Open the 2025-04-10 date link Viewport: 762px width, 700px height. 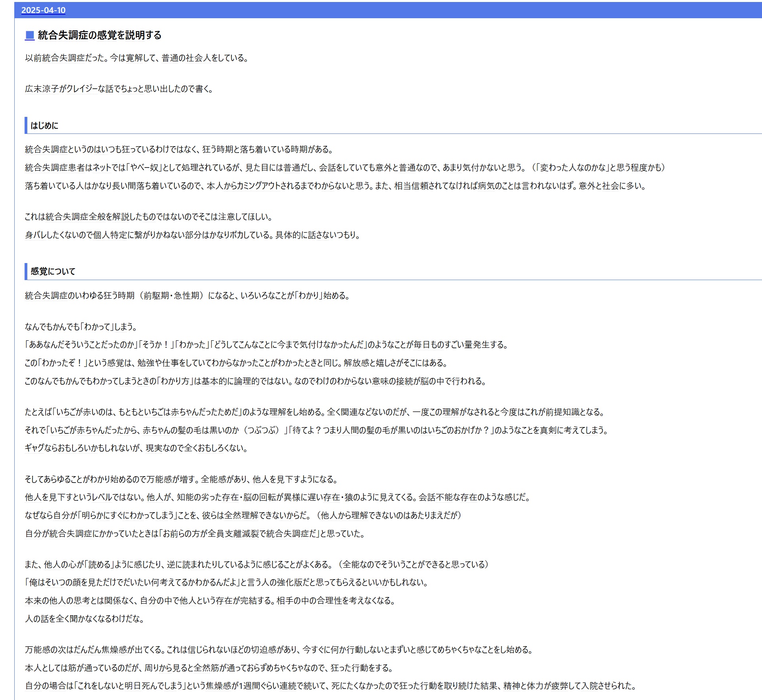point(43,10)
